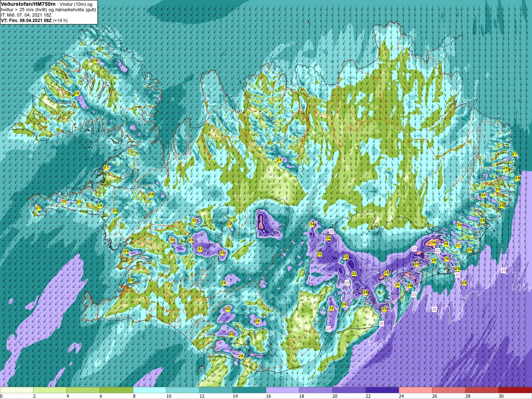The image size is (532, 399).
Task: Click the legend scale value "8"
Action: click(x=134, y=396)
